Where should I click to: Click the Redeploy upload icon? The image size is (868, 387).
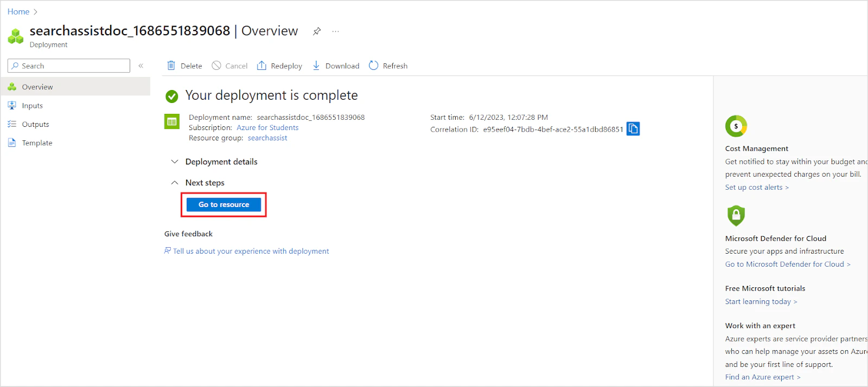pyautogui.click(x=261, y=66)
